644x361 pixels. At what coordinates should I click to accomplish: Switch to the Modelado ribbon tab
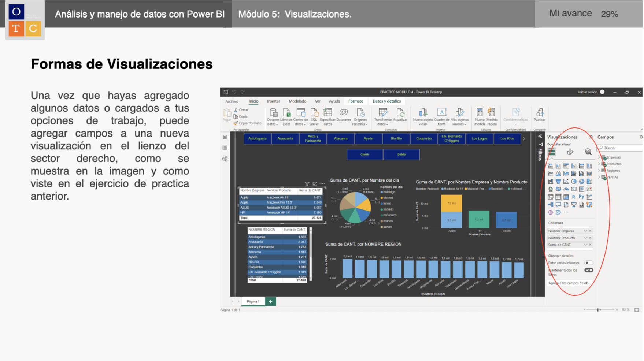pos(297,101)
